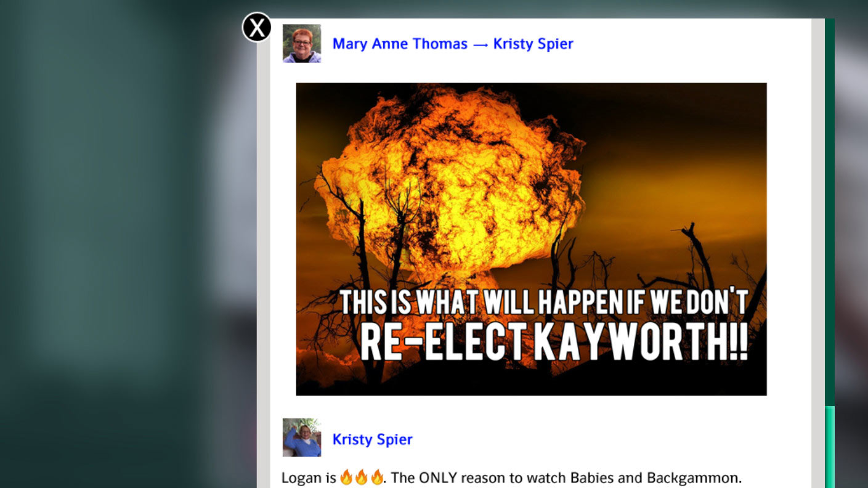Click the arrow between the two names
868x488 pixels.
pos(481,44)
